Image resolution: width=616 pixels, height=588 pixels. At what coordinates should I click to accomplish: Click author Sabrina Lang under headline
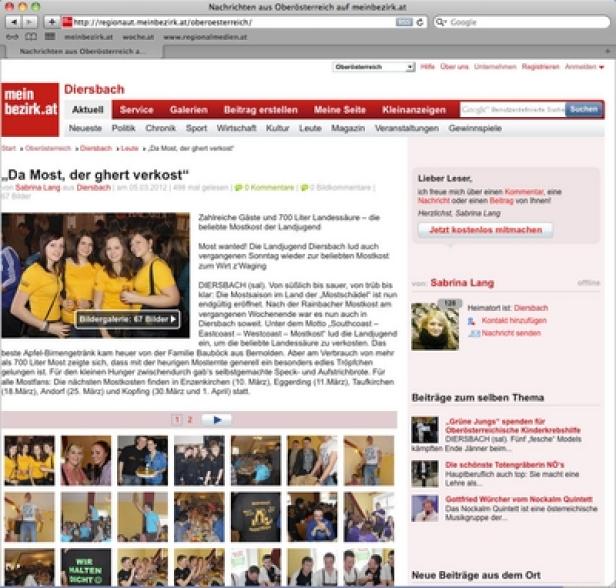click(38, 188)
